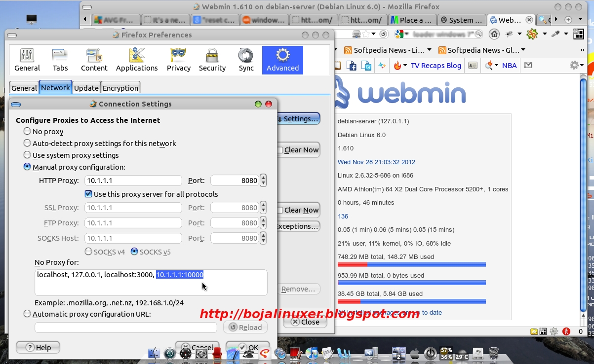
Task: Switch to the 'System' browser tab
Action: pos(461,20)
